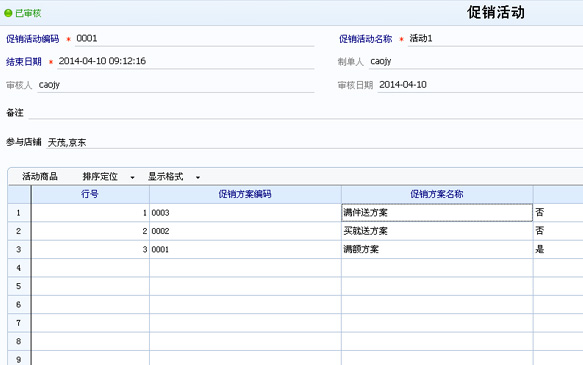Click the 满额方案 name cell

tap(437, 249)
